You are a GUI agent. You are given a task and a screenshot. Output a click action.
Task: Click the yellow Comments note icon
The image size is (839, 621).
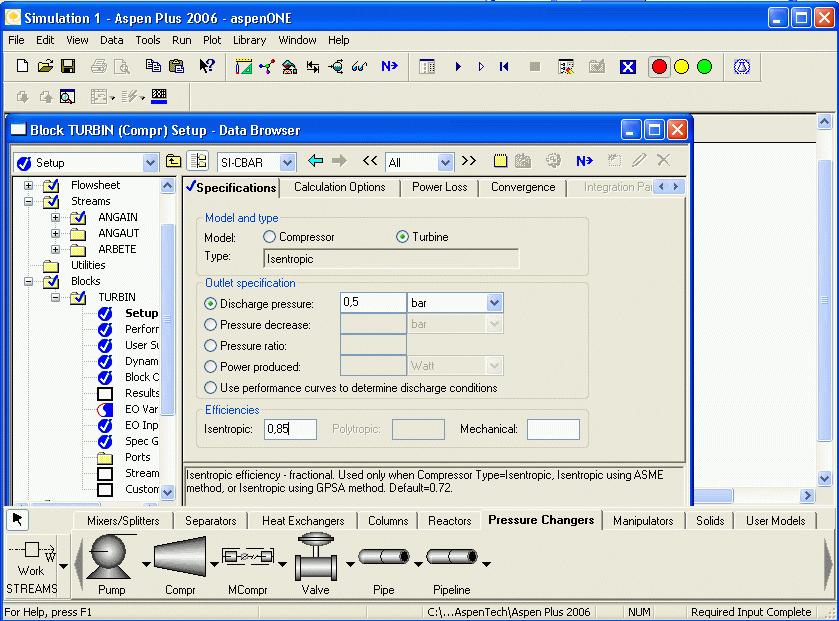coord(500,160)
